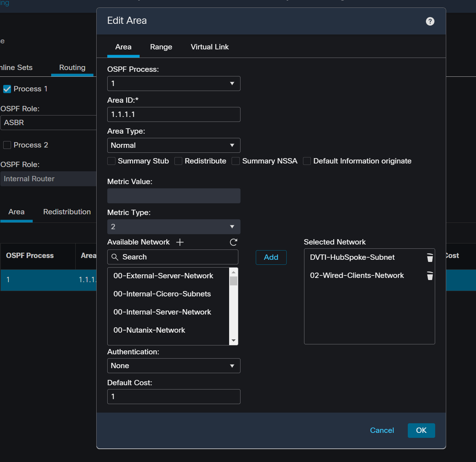Switch to the Range tab
476x462 pixels.
[x=161, y=47]
